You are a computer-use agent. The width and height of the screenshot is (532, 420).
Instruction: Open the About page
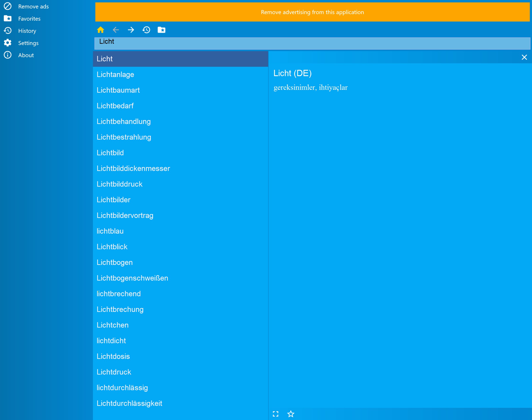26,55
